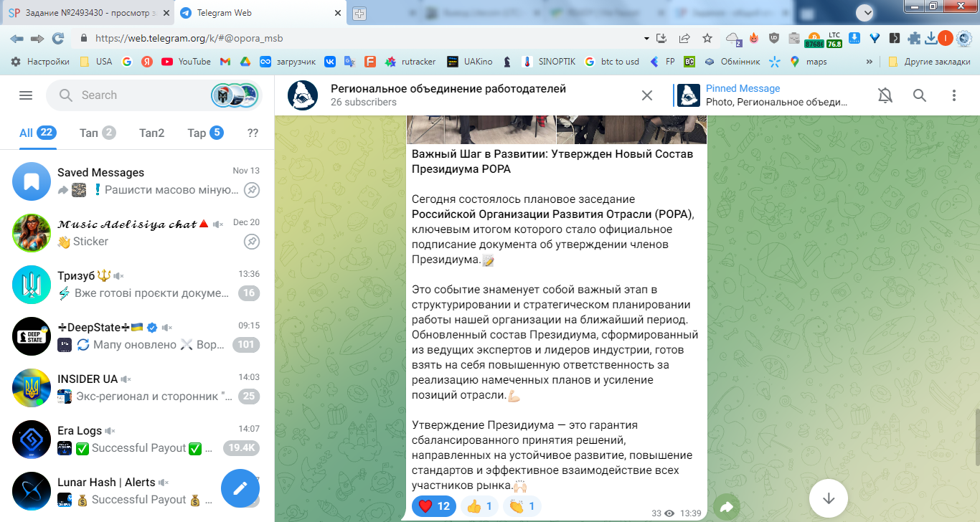
Task: Expand the hidden bookmarks chevron
Action: click(870, 62)
